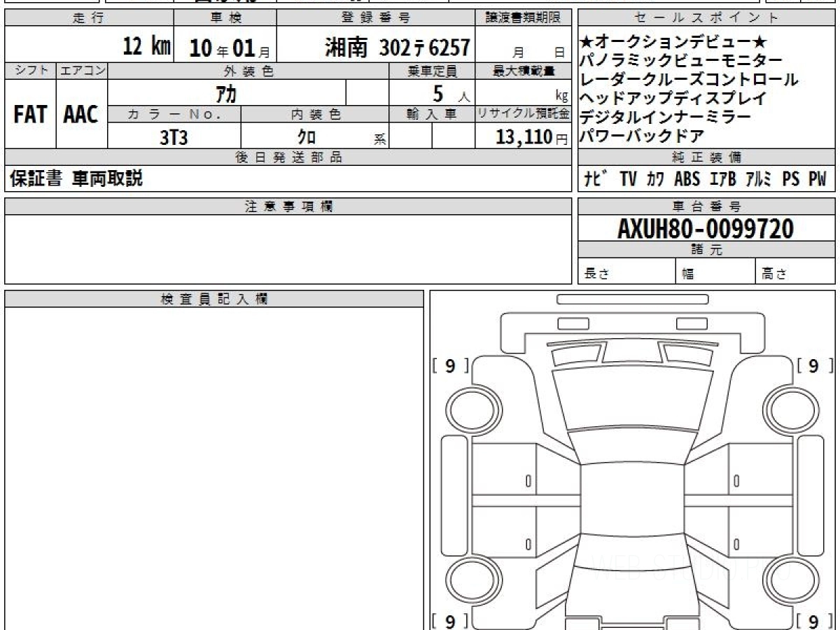Screen dimensions: 840x630
Task: Click the ヘッドアップディスプレイ line
Action: (x=674, y=98)
